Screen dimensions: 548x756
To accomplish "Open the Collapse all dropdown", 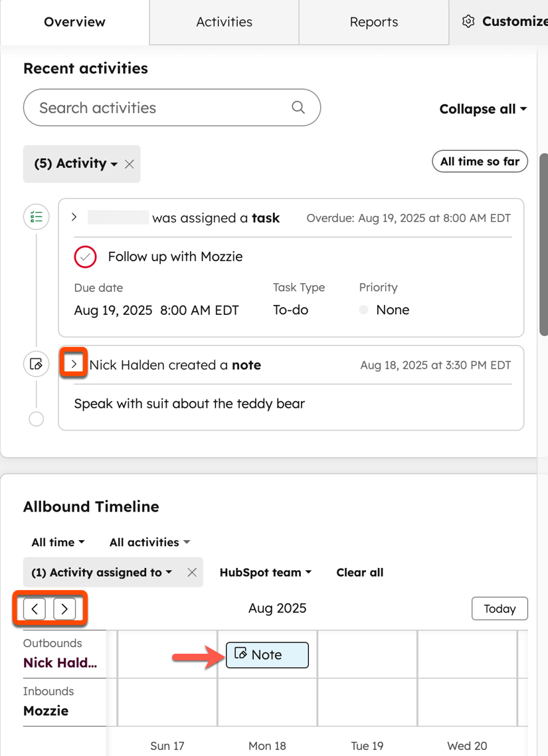I will tap(483, 108).
